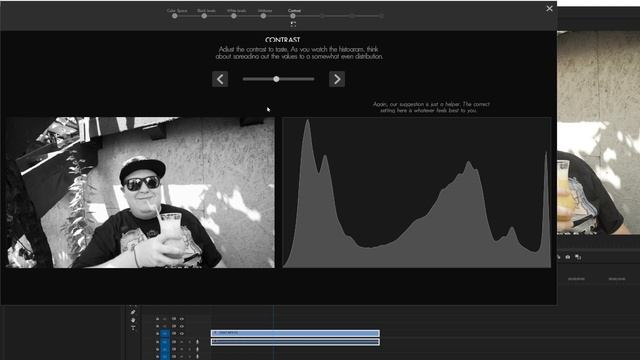
Task: Jump to the White levels step dot
Action: tap(233, 16)
